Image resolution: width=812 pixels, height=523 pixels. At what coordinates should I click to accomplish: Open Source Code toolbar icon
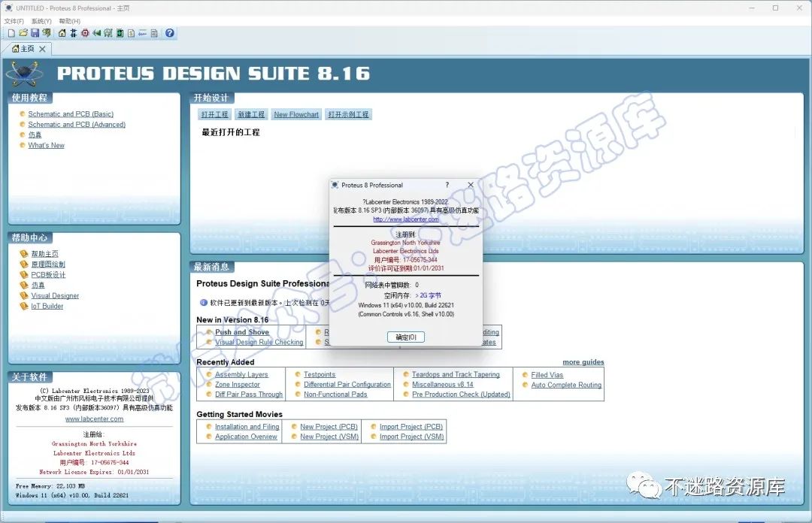pyautogui.click(x=142, y=33)
